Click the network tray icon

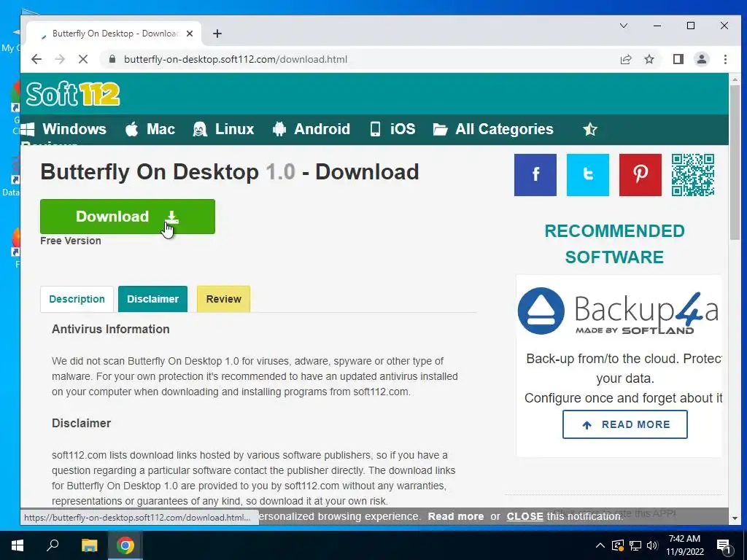635,545
